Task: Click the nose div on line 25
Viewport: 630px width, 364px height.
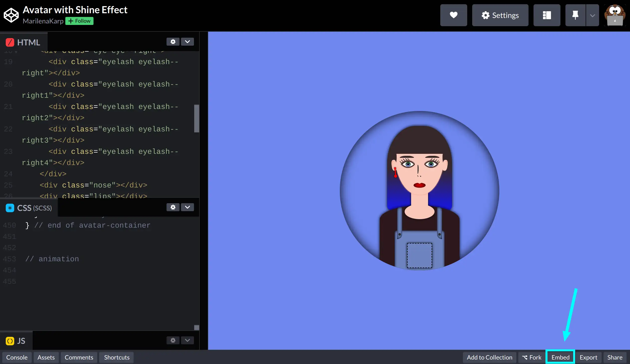Action: [93, 185]
